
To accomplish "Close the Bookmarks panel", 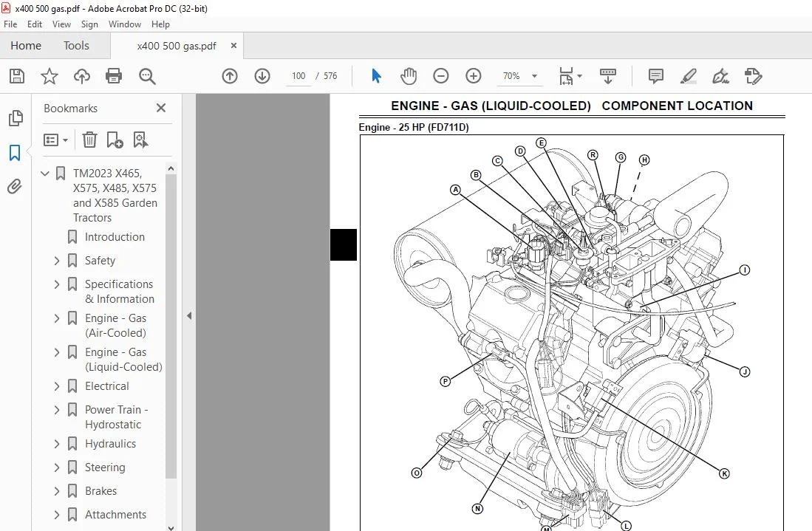I will [x=161, y=108].
